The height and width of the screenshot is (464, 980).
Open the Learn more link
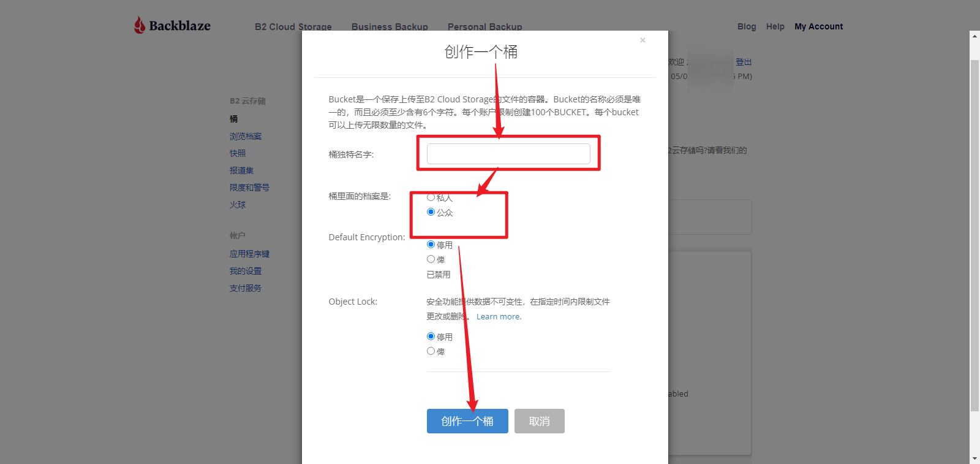point(499,317)
